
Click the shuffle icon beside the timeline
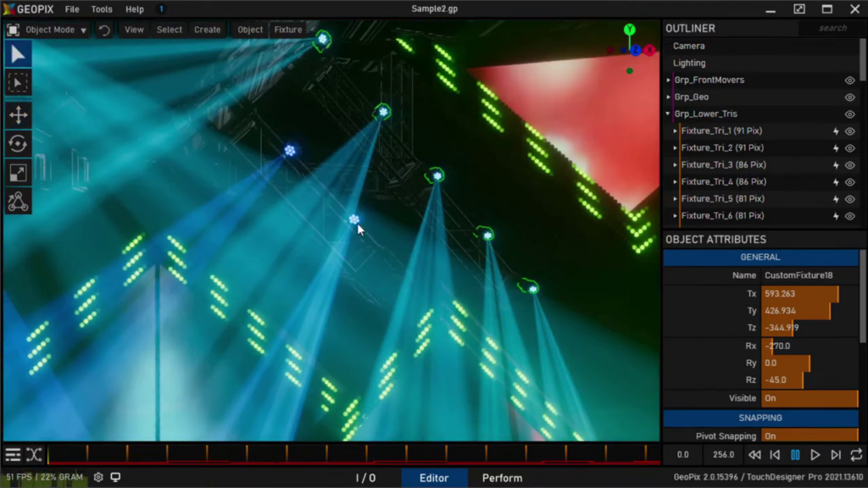click(x=34, y=455)
